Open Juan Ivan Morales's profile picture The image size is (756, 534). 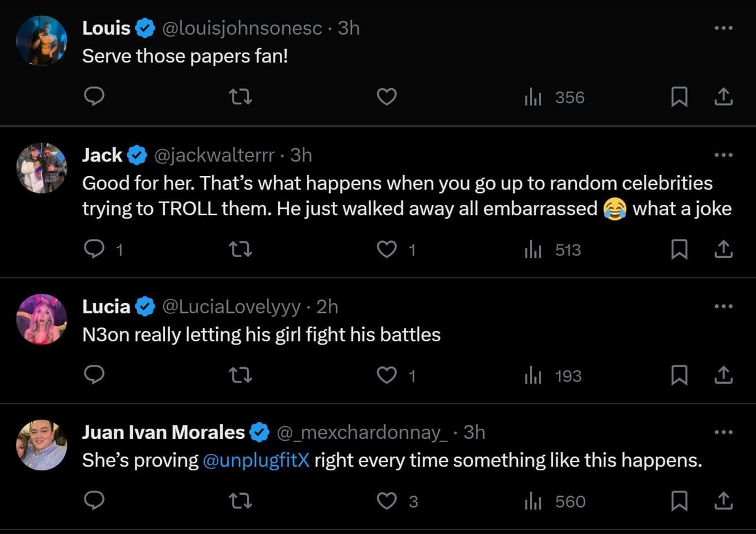[x=42, y=445]
